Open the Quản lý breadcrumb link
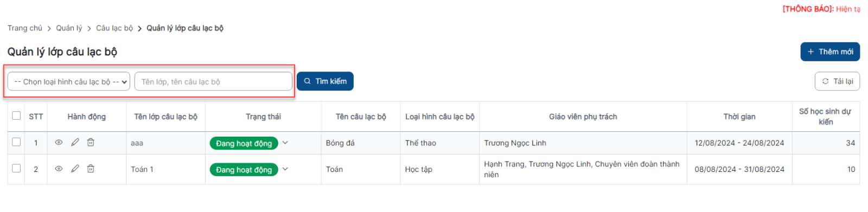 (69, 28)
